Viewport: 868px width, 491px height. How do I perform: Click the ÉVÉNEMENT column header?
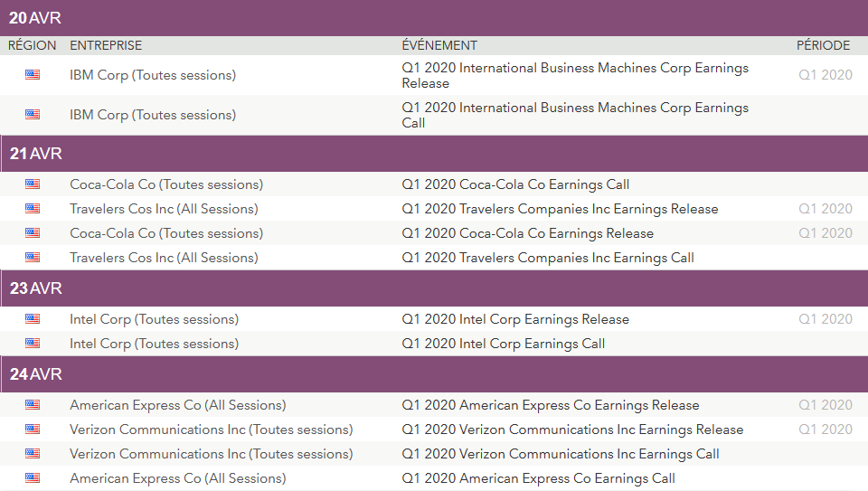pyautogui.click(x=439, y=45)
